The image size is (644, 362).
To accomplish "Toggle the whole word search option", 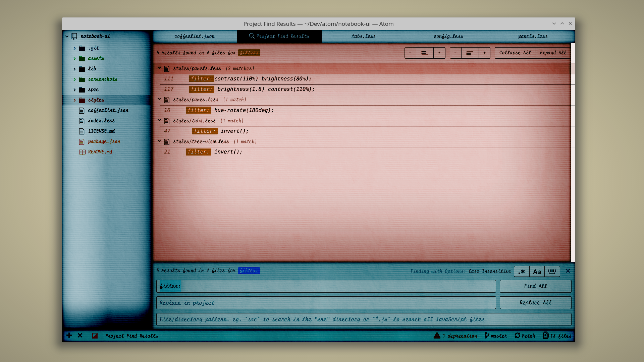I will [552, 271].
